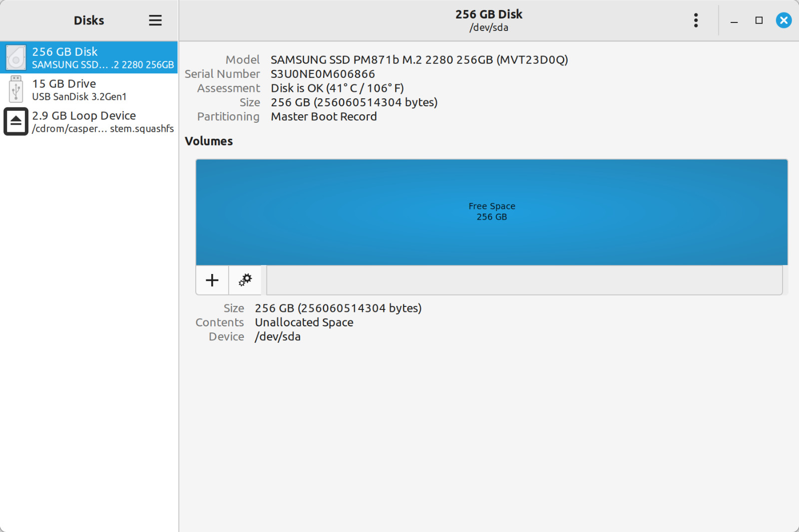Image resolution: width=799 pixels, height=532 pixels.
Task: Click the 256 GB Disk window title
Action: pos(489,14)
